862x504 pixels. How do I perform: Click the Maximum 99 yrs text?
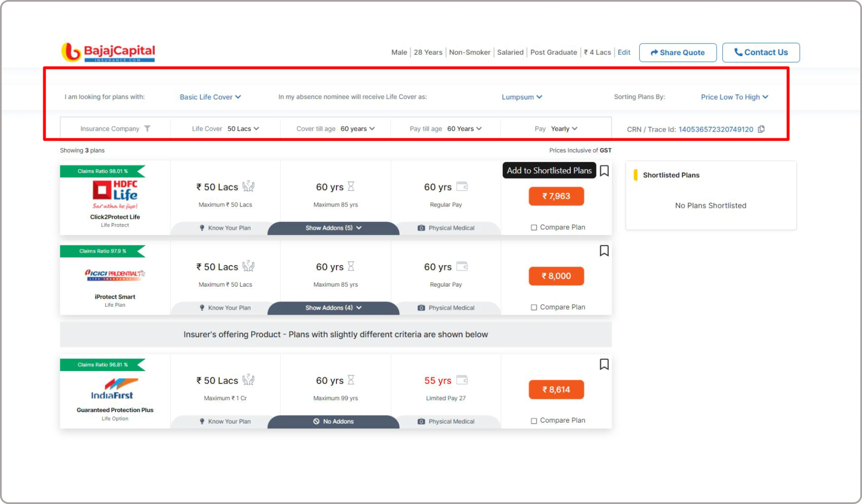coord(336,398)
